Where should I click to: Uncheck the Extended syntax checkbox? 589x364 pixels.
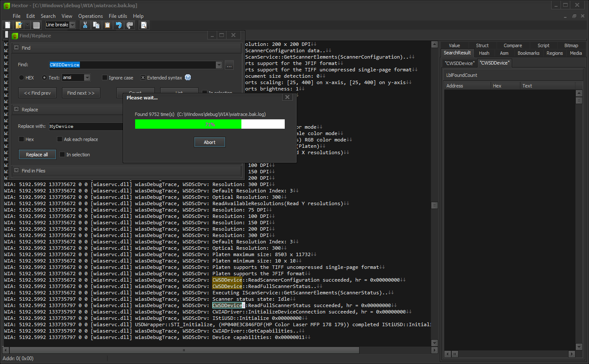(143, 78)
